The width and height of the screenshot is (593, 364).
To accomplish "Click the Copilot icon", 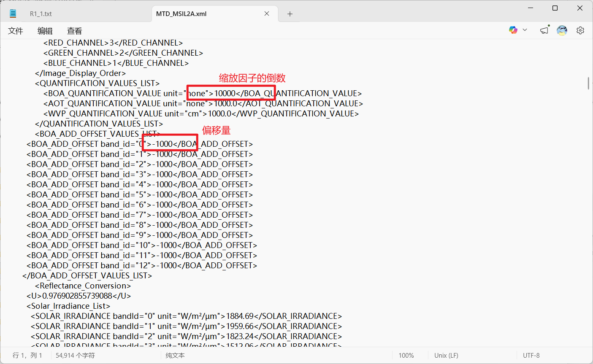I will 513,30.
